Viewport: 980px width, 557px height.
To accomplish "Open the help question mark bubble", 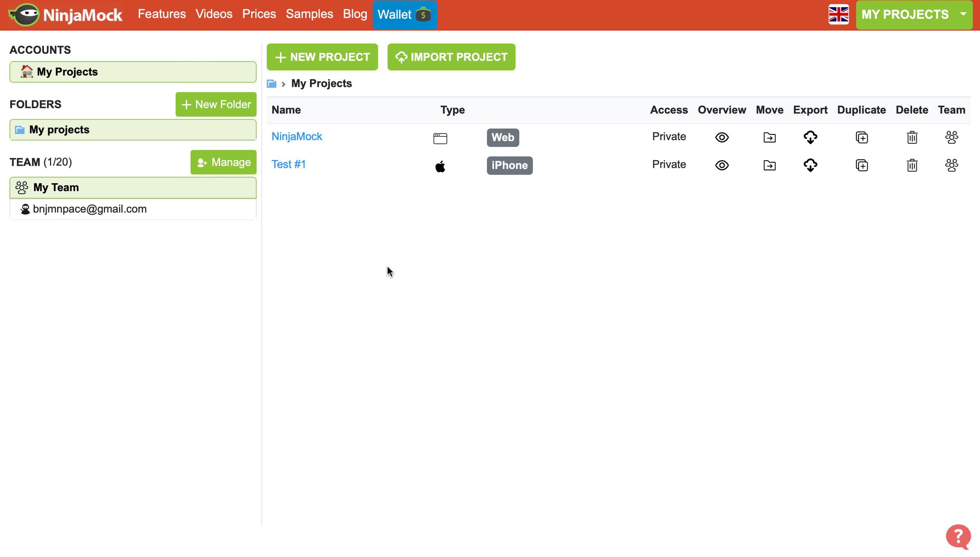I will [958, 537].
